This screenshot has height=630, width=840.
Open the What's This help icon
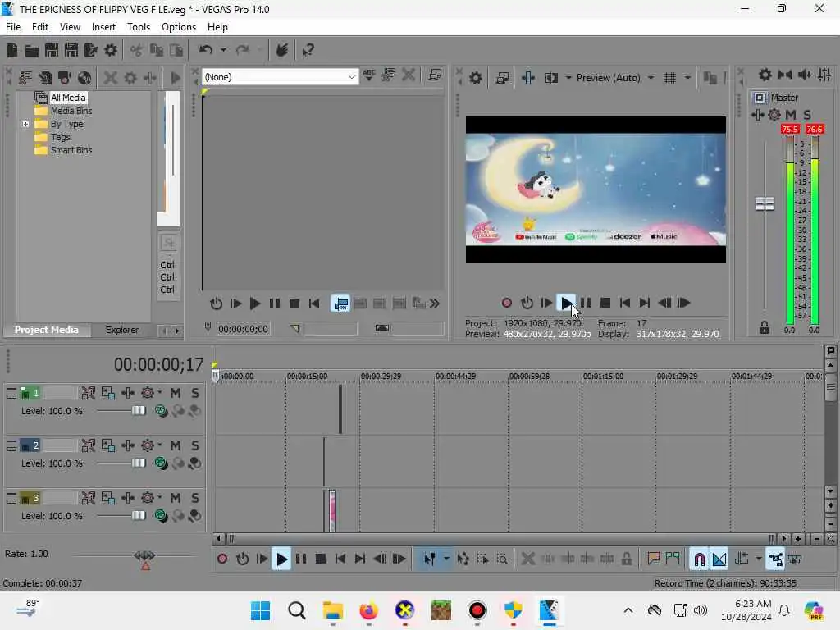(308, 50)
